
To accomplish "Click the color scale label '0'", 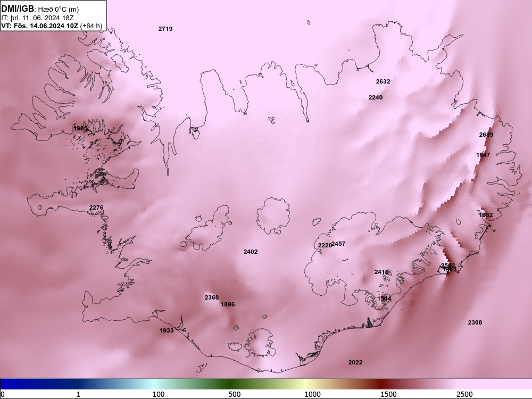I will point(3,394).
